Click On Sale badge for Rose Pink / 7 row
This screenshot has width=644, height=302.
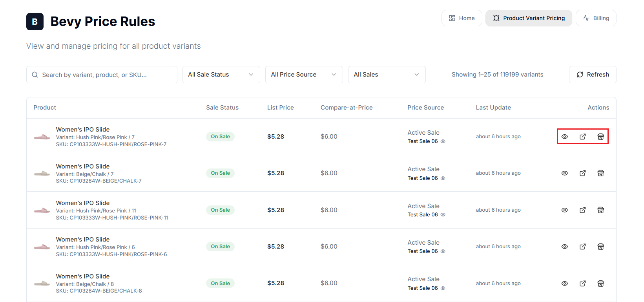[x=221, y=137]
